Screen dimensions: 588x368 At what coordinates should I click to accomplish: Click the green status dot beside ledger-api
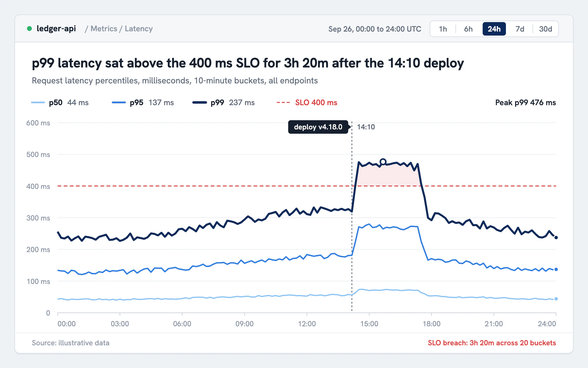[x=29, y=29]
